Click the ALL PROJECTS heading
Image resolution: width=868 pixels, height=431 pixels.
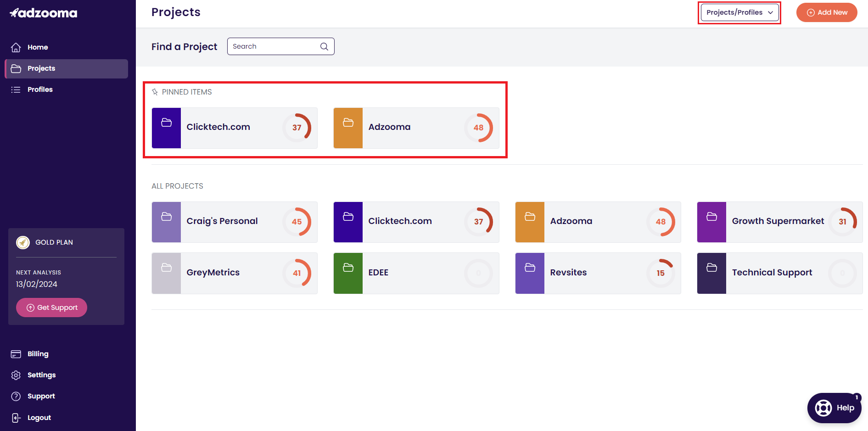click(x=177, y=186)
